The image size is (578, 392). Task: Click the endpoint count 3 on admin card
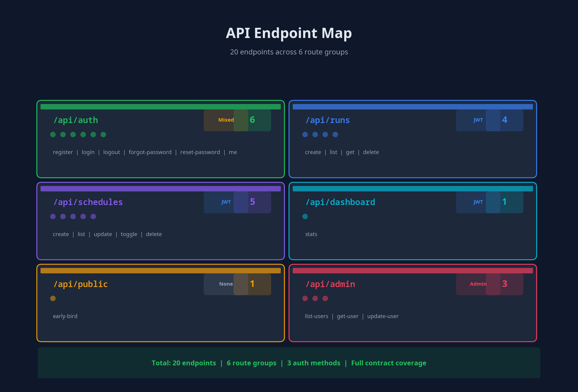[x=505, y=284]
